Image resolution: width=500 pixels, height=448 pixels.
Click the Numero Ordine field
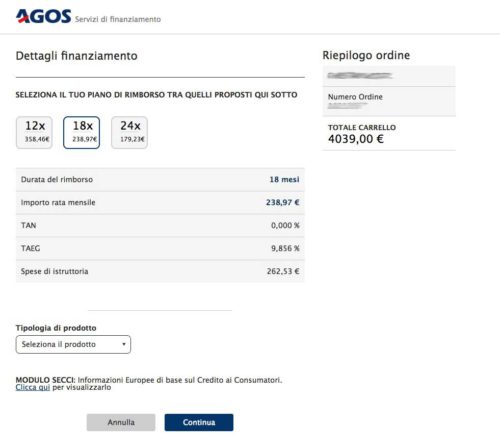pos(389,101)
